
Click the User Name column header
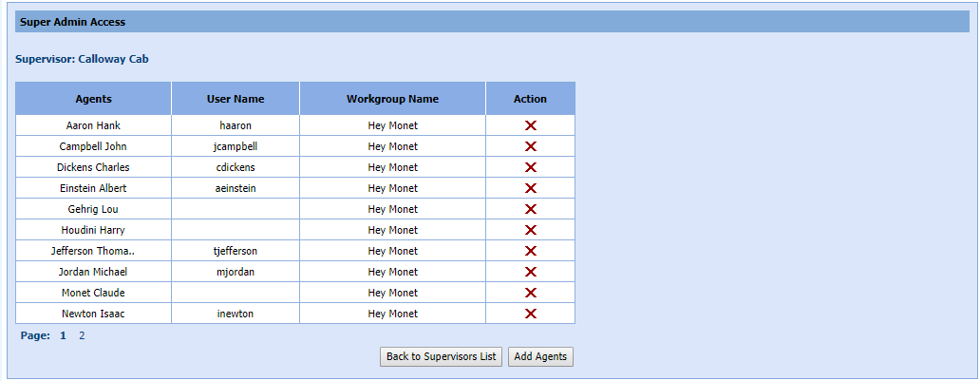[236, 99]
